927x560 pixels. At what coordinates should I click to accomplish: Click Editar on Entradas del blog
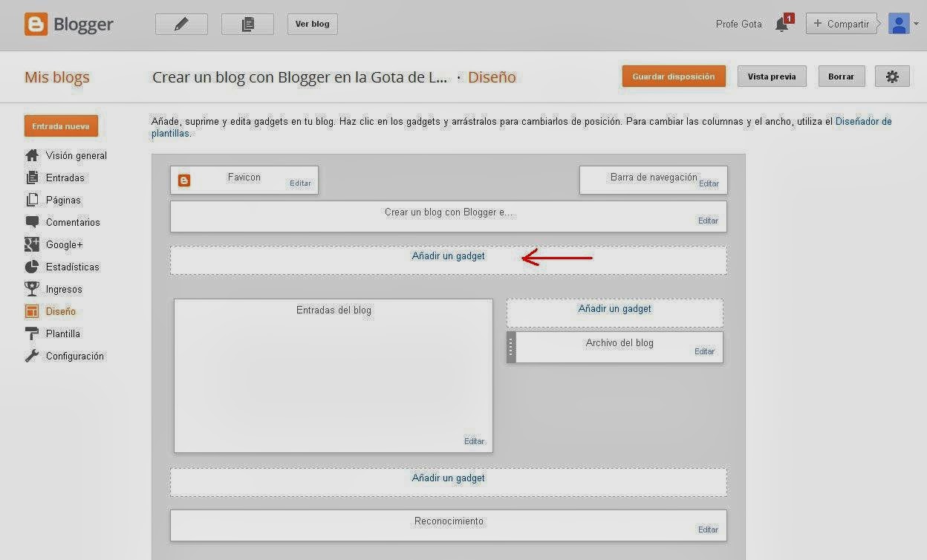click(474, 441)
